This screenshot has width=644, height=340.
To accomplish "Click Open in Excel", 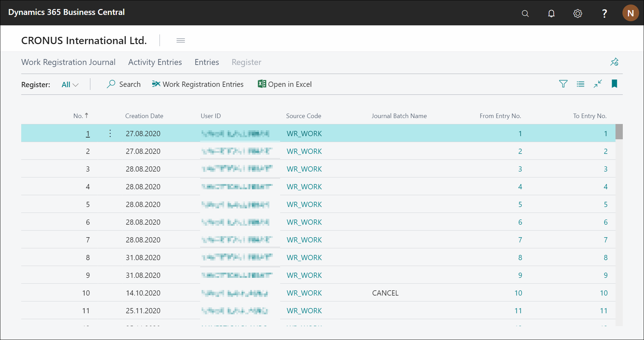I will pyautogui.click(x=285, y=84).
